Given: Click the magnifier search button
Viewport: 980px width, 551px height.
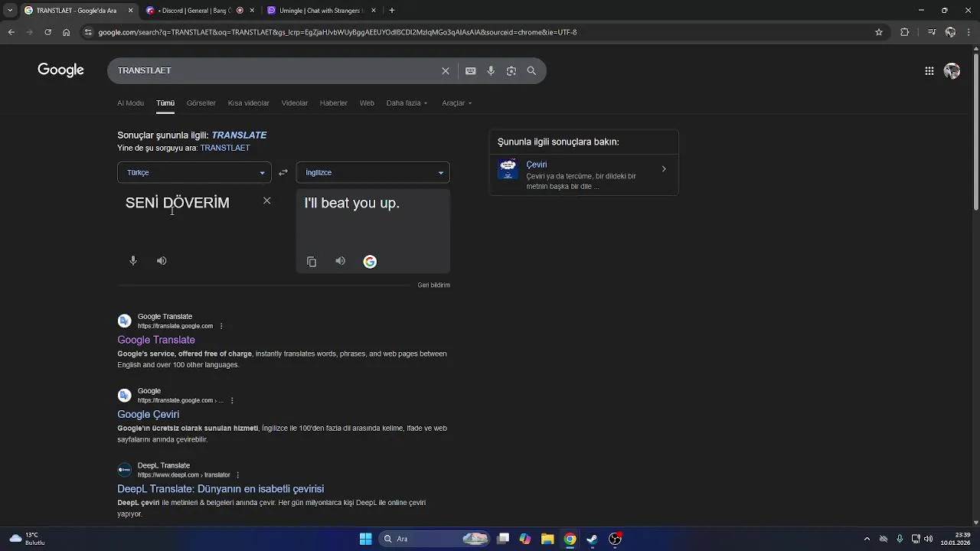Looking at the screenshot, I should (x=531, y=70).
